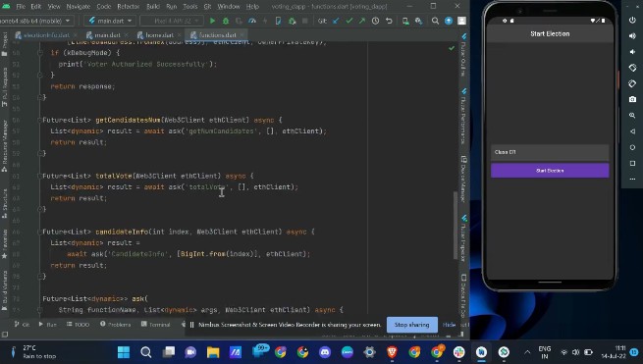This screenshot has width=643, height=364.
Task: Take emulator screenshot with camera icon
Action: coord(632,99)
